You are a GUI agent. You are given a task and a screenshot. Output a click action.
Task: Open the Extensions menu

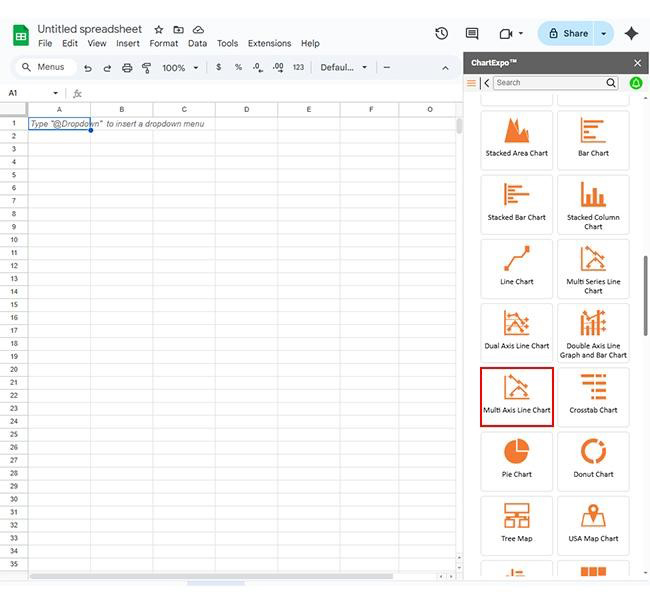269,44
